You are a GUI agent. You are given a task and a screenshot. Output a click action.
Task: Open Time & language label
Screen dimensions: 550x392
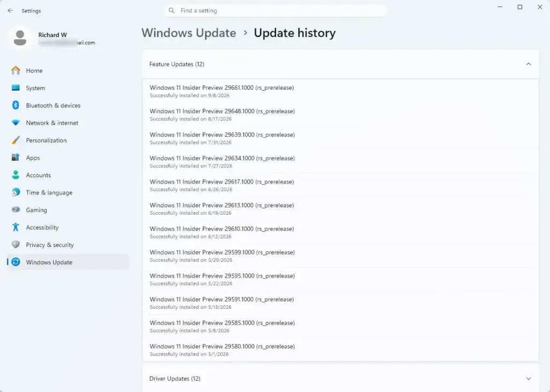click(49, 192)
